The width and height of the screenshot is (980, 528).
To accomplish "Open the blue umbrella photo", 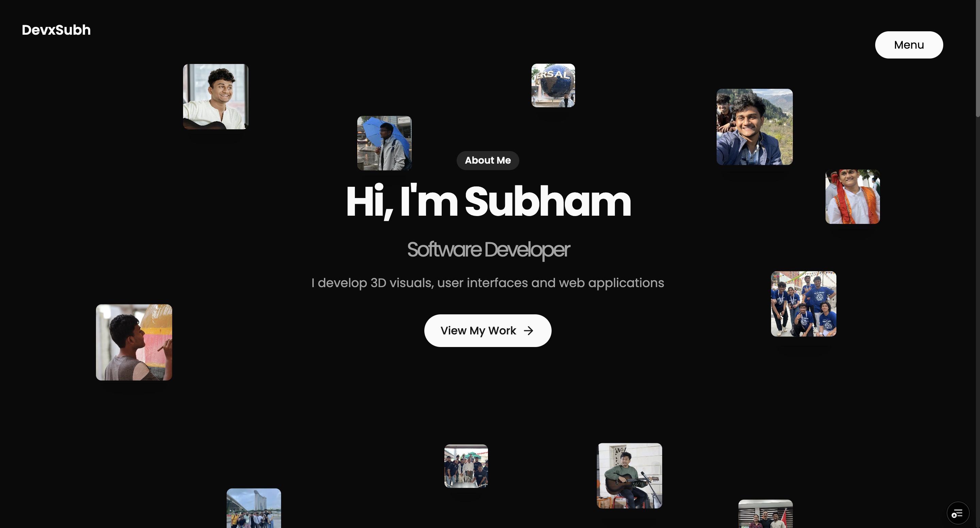I will coord(384,144).
